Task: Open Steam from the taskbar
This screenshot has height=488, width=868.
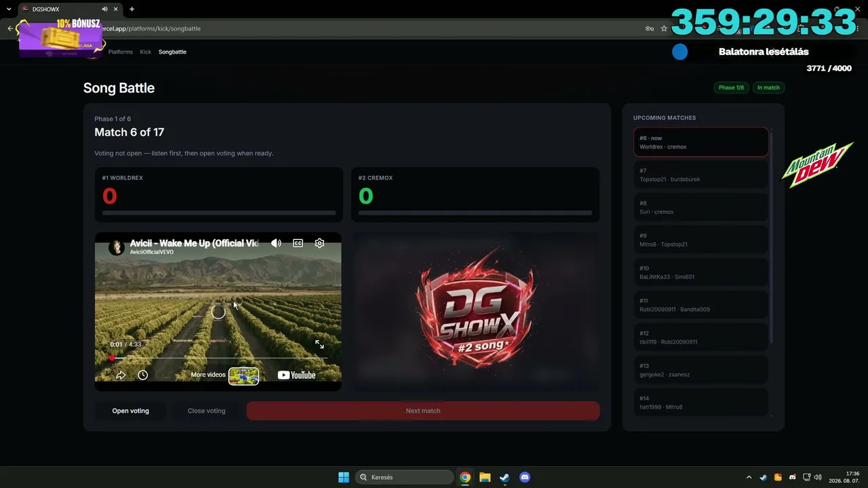Action: pos(505,477)
